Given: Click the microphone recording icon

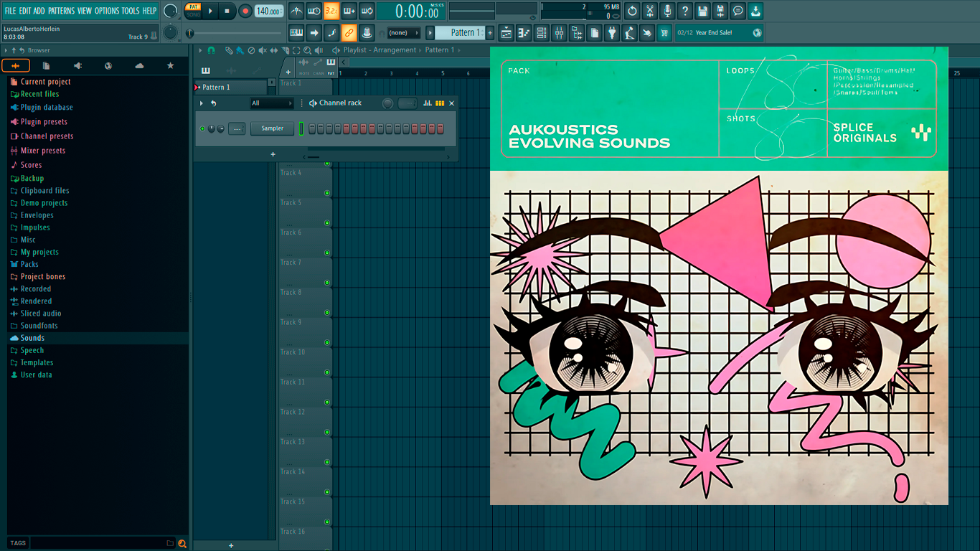Looking at the screenshot, I should [667, 11].
